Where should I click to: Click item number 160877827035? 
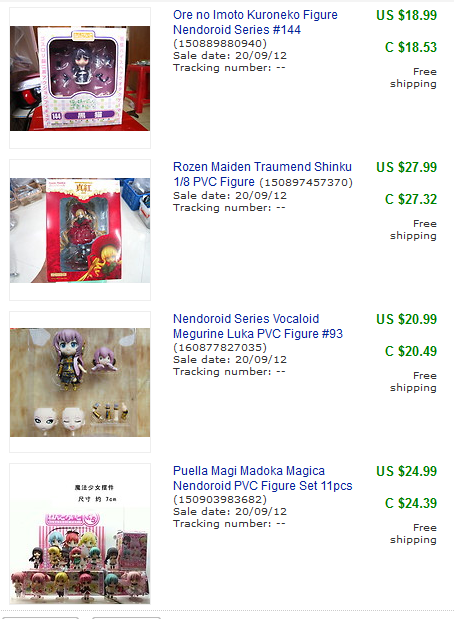[x=220, y=347]
